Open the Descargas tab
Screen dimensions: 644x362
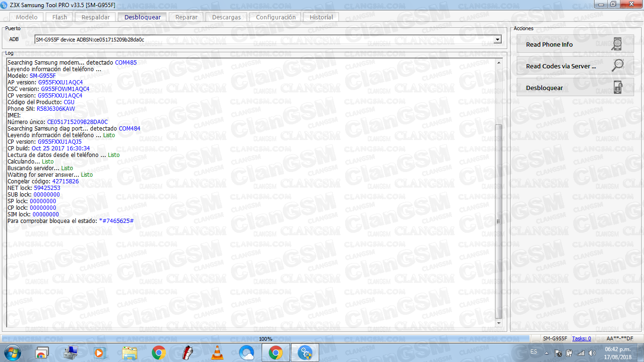tap(226, 17)
